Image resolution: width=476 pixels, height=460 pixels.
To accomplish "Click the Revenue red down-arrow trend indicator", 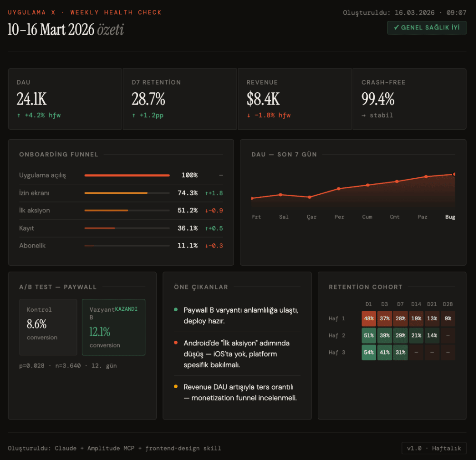I will point(248,115).
